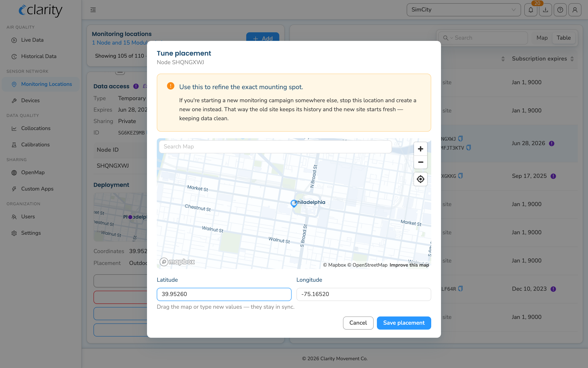Copy the XGKKG node ID
This screenshot has height=368, width=588.
pos(460,176)
